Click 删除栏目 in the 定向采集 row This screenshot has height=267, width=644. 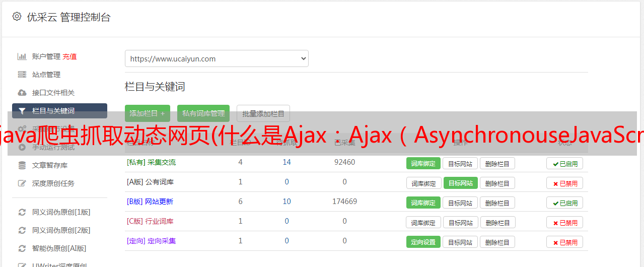tap(497, 242)
